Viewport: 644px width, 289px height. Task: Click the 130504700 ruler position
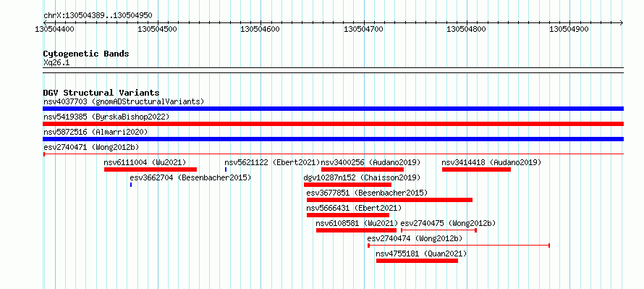(x=363, y=29)
